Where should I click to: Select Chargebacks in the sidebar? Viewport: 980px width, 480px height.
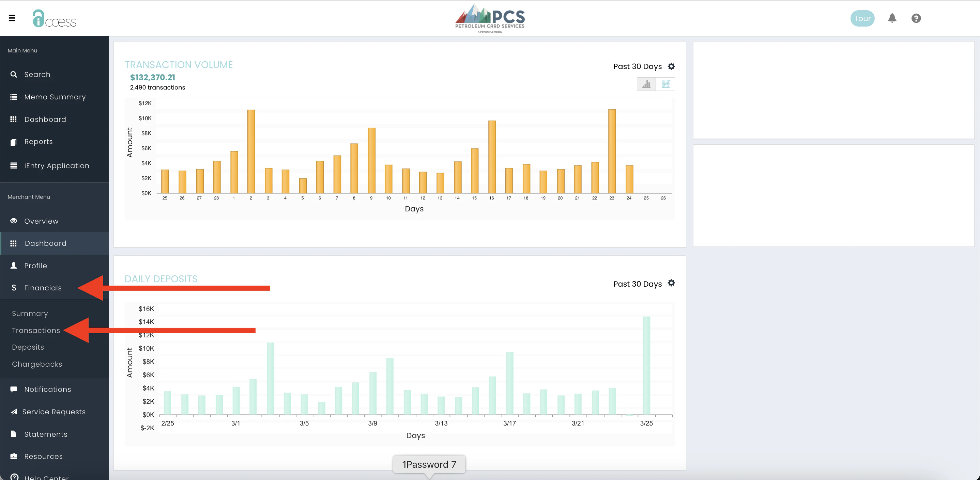[37, 364]
